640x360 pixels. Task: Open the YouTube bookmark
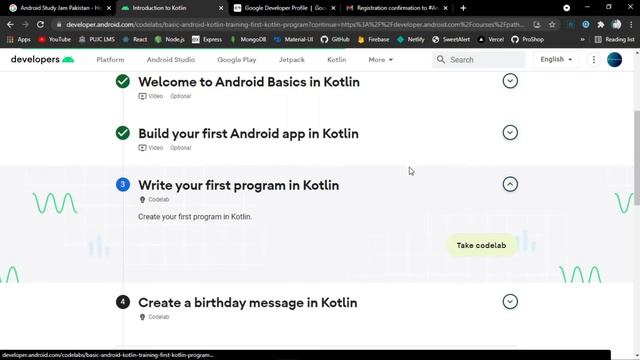54,40
